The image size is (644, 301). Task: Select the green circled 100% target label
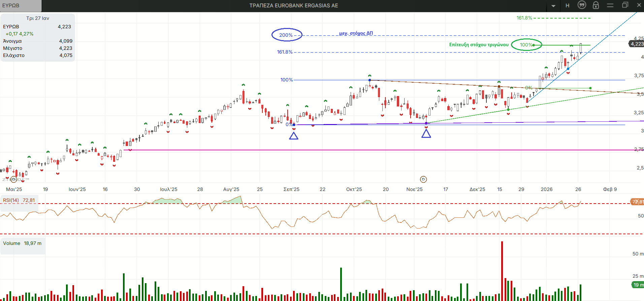pos(526,45)
